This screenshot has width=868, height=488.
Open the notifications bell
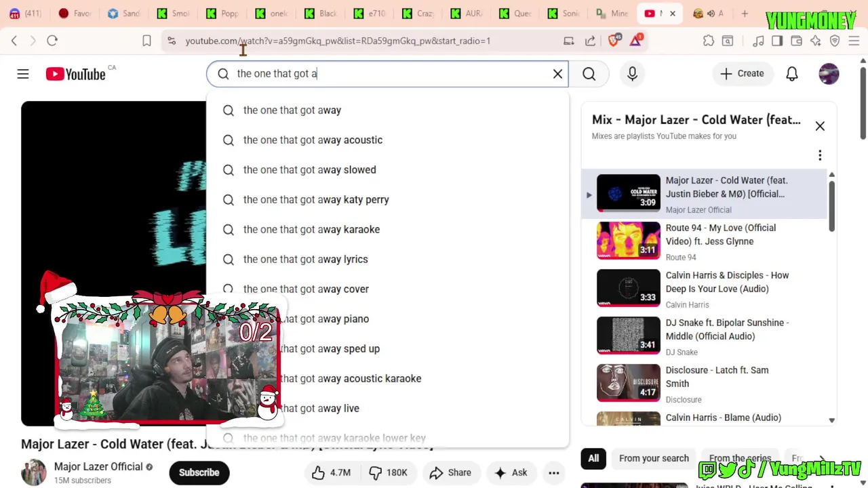(791, 74)
